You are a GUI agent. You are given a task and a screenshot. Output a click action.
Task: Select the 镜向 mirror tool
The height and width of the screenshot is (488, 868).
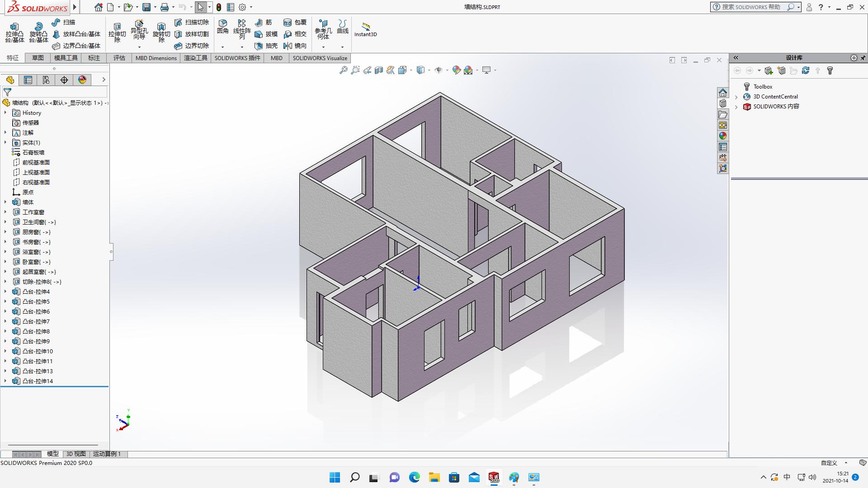click(295, 46)
